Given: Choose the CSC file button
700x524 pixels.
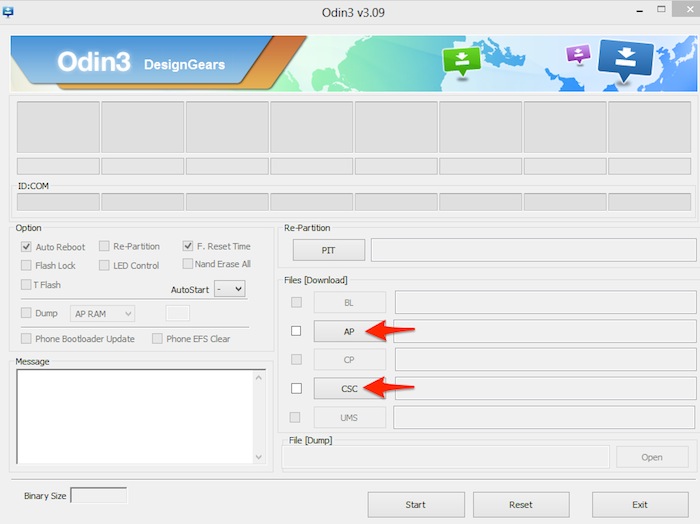Looking at the screenshot, I should point(349,388).
